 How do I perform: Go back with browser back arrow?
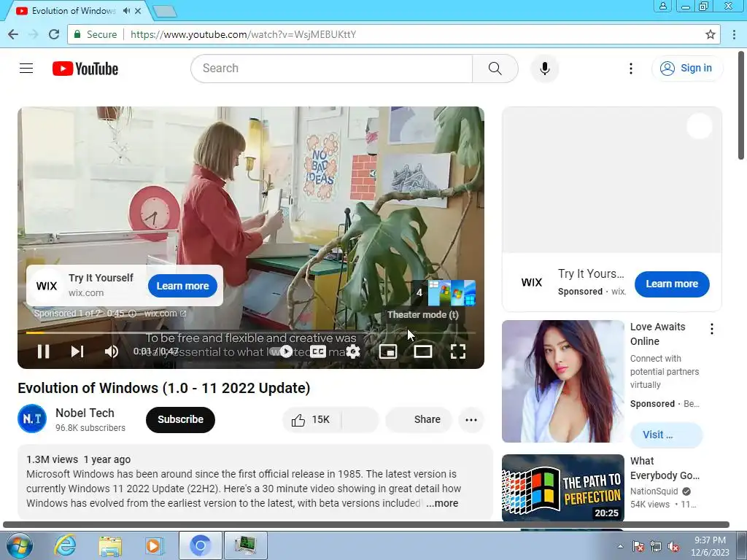coord(13,34)
